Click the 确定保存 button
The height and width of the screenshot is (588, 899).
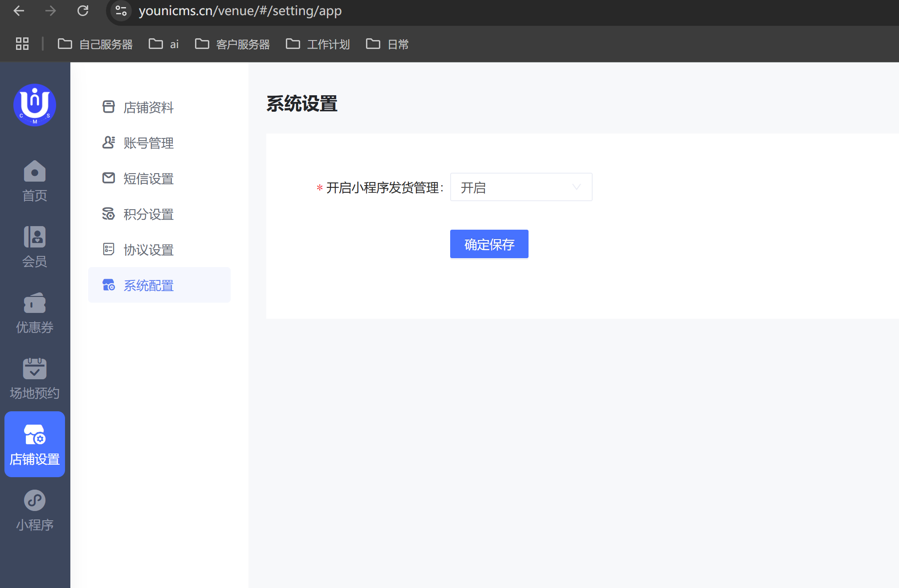489,244
